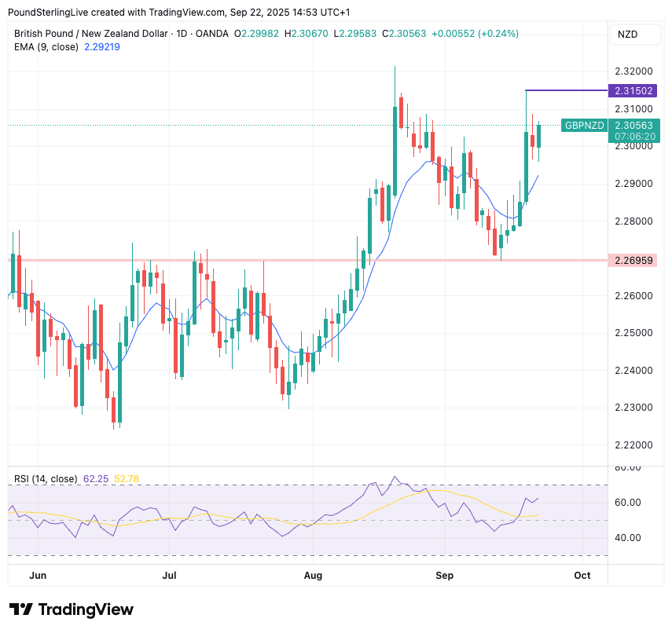Click the RSI value 62.25
672x633 pixels.
point(96,478)
